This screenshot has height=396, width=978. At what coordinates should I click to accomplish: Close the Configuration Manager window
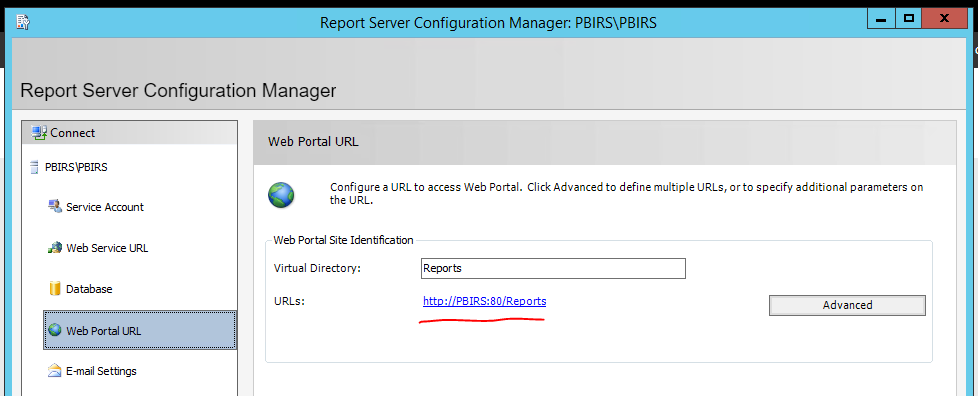945,19
